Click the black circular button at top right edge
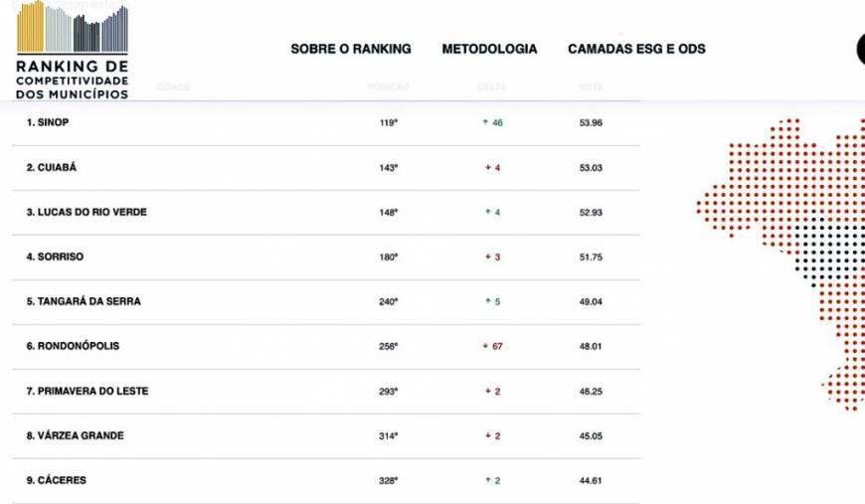 coord(861,49)
